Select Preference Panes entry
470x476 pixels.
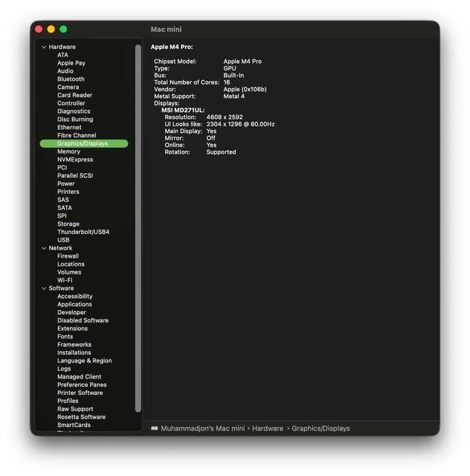point(82,385)
